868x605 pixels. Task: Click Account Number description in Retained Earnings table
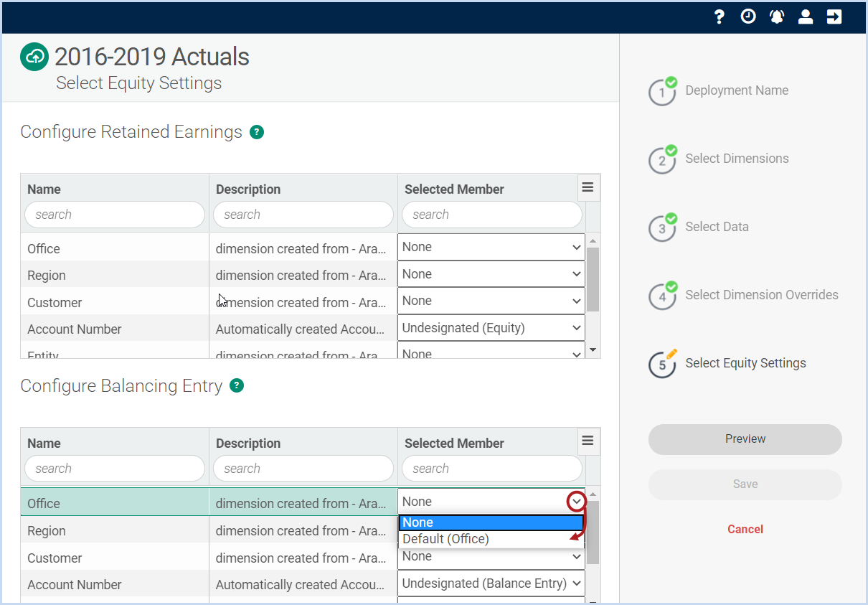301,329
